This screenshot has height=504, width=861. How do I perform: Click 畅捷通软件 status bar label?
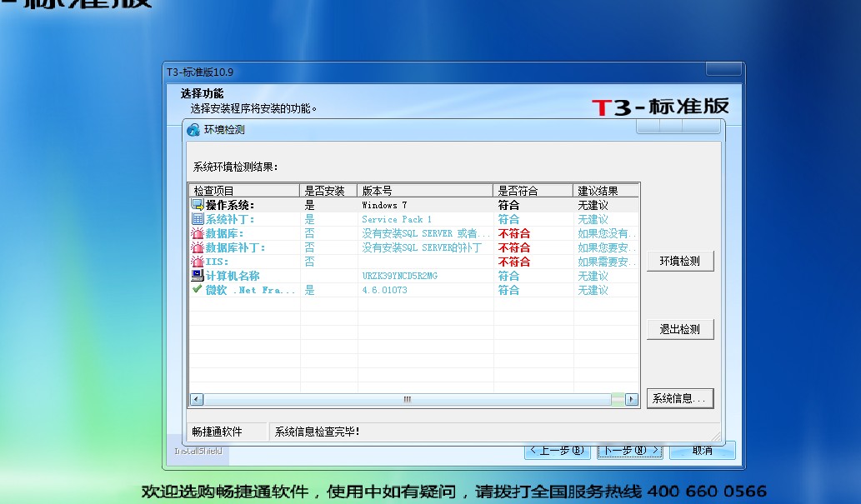[x=217, y=432]
